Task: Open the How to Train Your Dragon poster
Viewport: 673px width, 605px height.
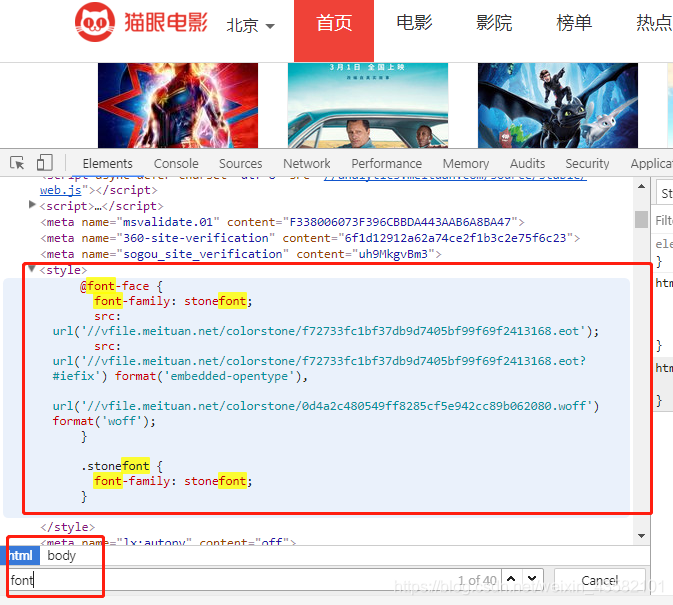Action: pos(558,106)
